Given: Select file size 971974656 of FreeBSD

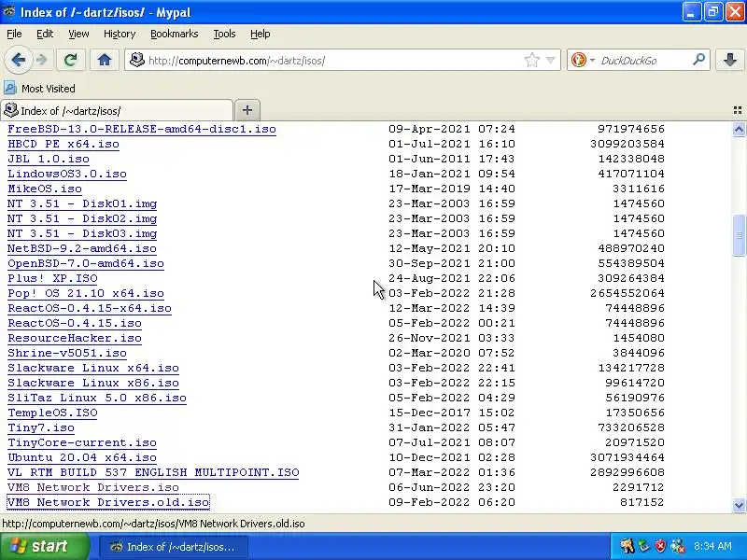Looking at the screenshot, I should (631, 129).
